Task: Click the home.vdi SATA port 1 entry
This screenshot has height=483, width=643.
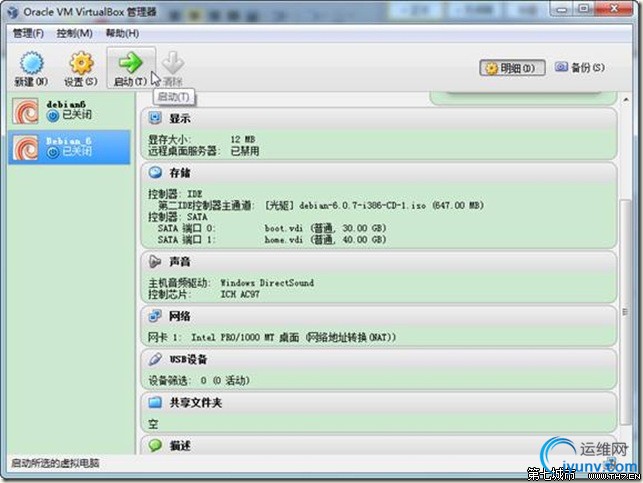Action: [326, 239]
